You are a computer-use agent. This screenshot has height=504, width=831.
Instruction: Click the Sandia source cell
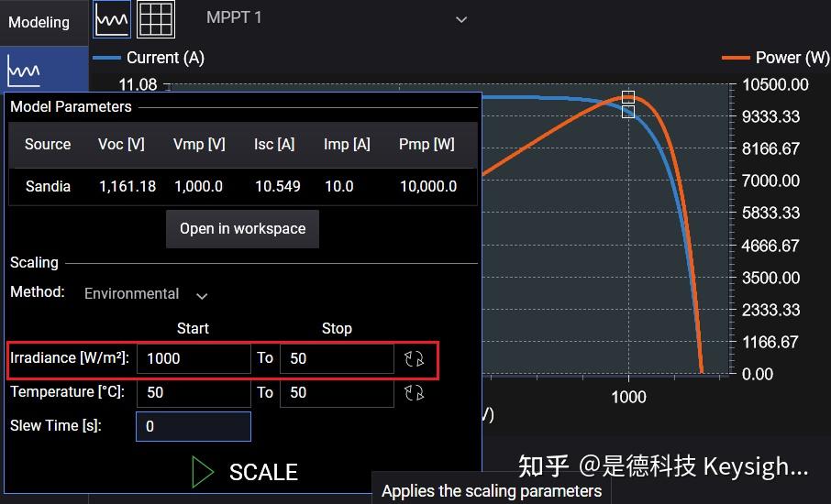(x=48, y=186)
